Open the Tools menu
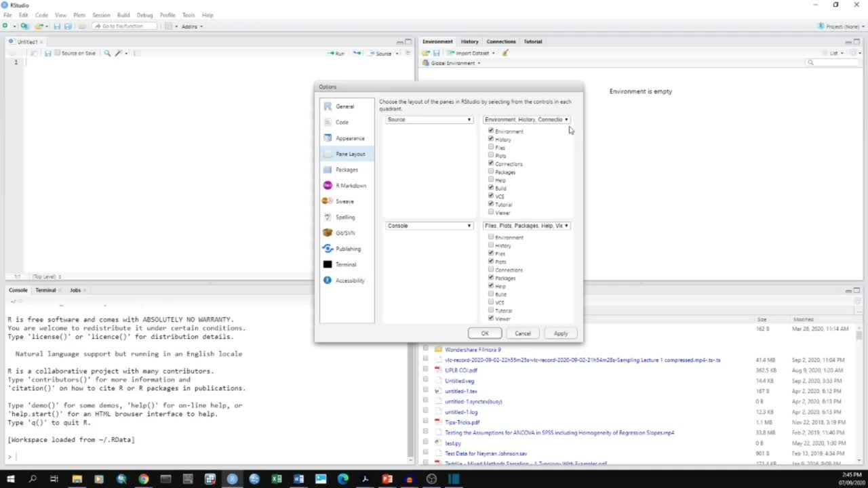 point(189,15)
